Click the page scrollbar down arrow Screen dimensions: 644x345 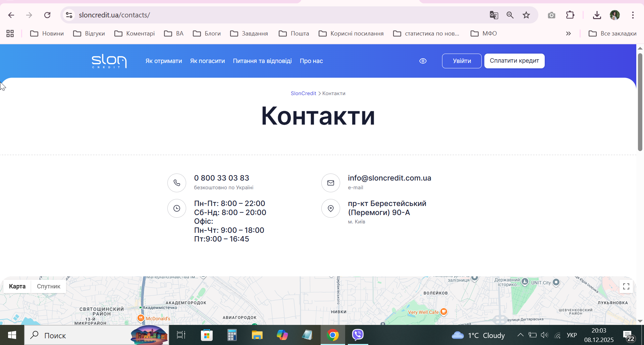click(x=640, y=321)
